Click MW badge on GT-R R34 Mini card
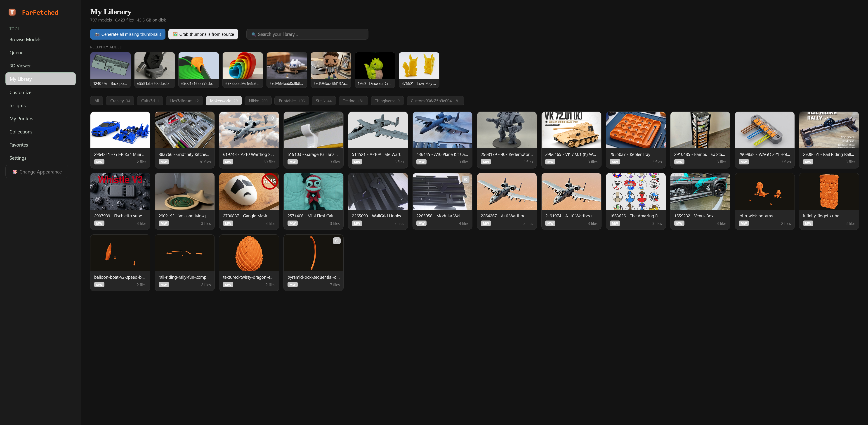Screen dimensions: 868x425 pos(99,162)
